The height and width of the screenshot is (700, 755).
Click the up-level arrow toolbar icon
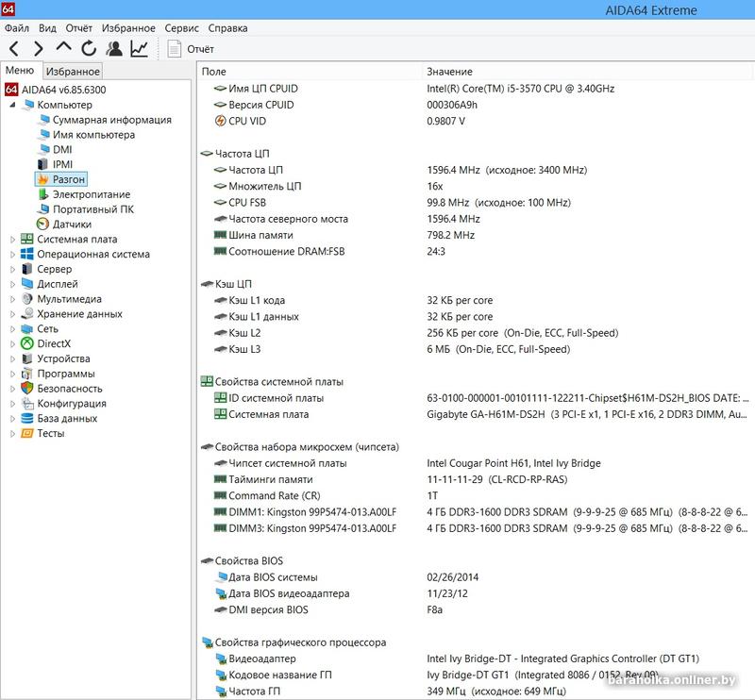(63, 47)
